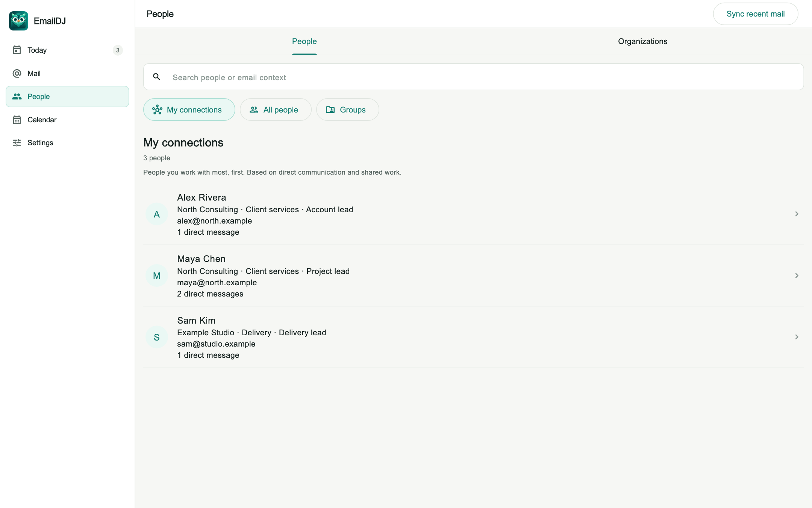Open Settings from the sidebar
This screenshot has height=508, width=812.
(x=67, y=143)
